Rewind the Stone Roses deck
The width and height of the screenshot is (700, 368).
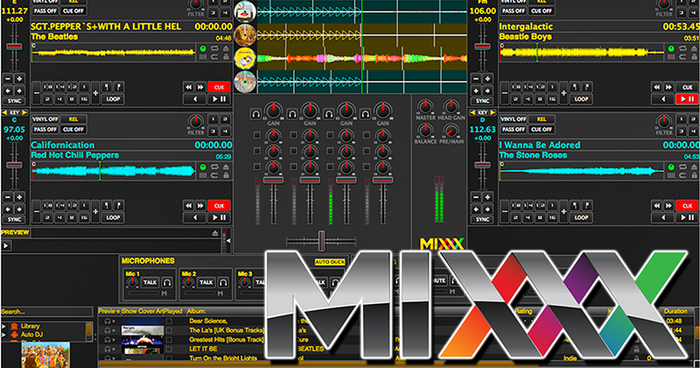pos(657,205)
